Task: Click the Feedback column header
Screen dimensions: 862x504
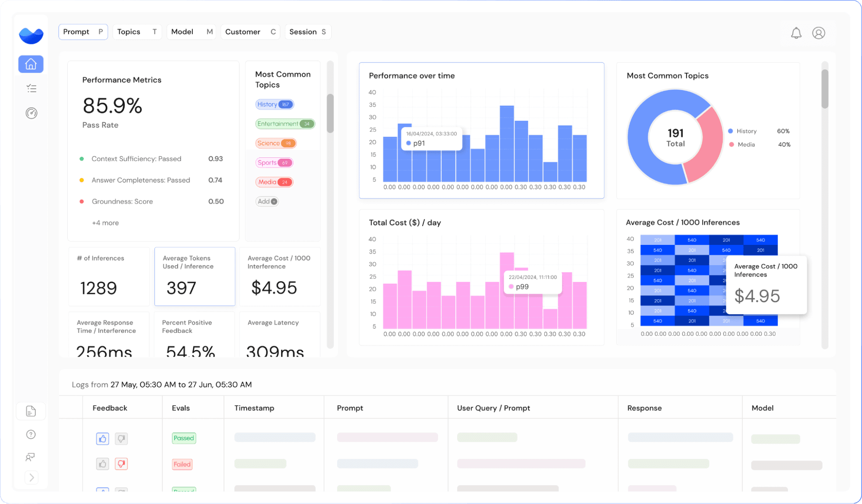Action: (110, 408)
